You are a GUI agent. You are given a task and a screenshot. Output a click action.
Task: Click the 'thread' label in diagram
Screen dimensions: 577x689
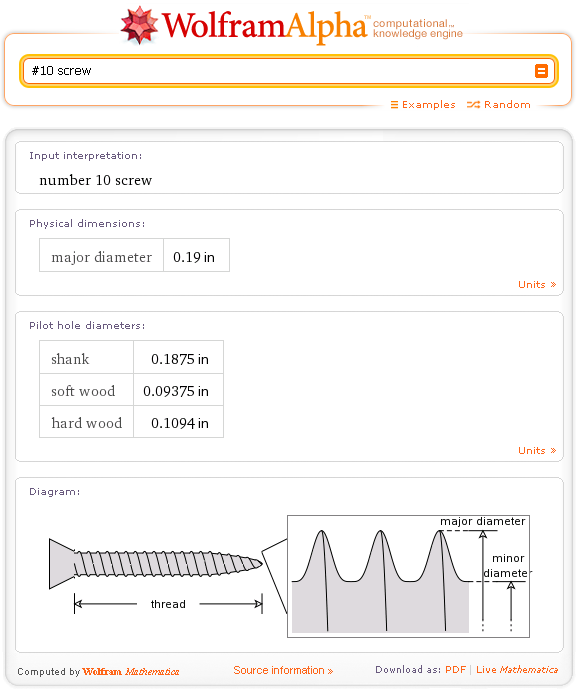pyautogui.click(x=168, y=604)
